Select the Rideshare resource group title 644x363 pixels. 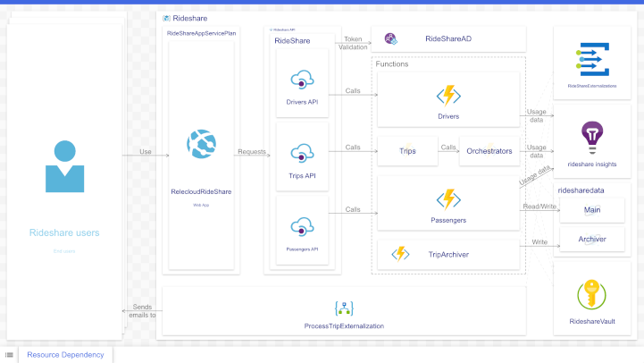click(x=189, y=18)
